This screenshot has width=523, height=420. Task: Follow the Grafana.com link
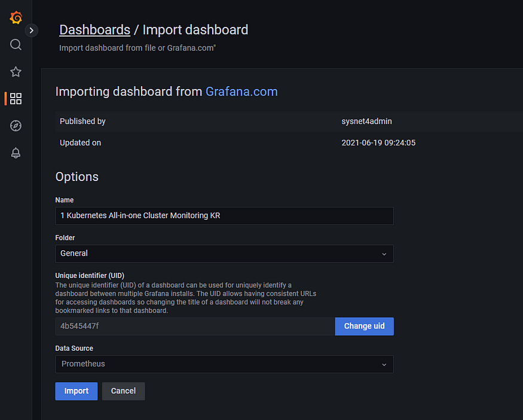click(241, 91)
